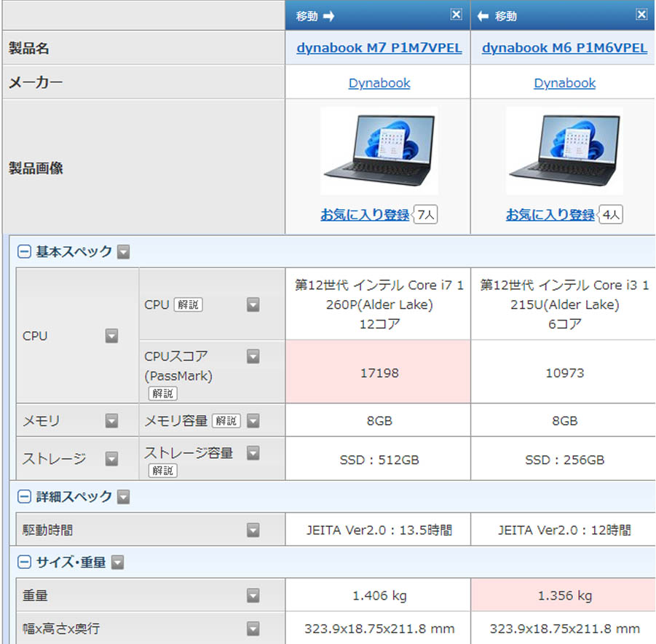Image resolution: width=656 pixels, height=644 pixels.
Task: Click arrow icon next to ストレージ category
Action: point(111,458)
